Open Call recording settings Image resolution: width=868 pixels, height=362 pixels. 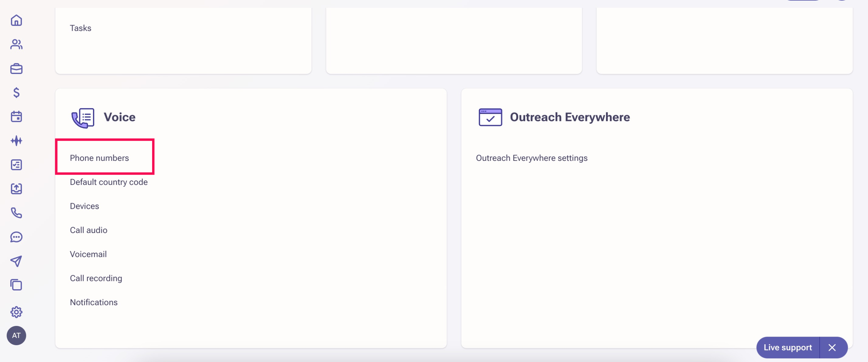pos(96,278)
